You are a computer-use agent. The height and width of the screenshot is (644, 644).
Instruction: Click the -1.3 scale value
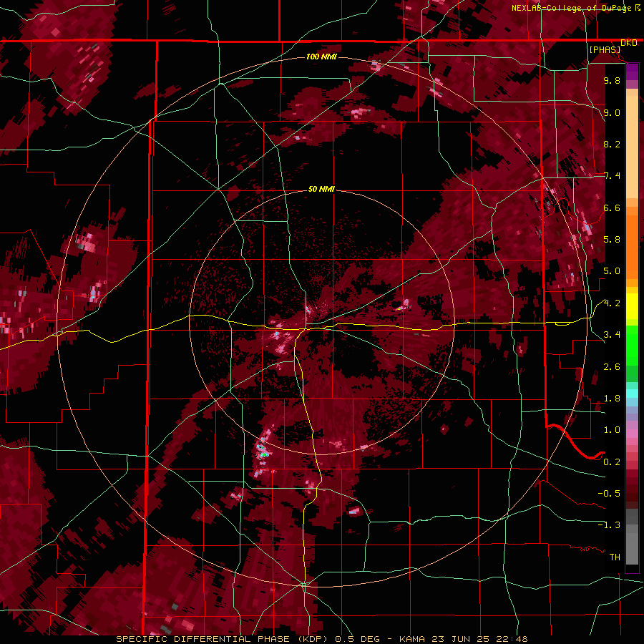pyautogui.click(x=609, y=525)
